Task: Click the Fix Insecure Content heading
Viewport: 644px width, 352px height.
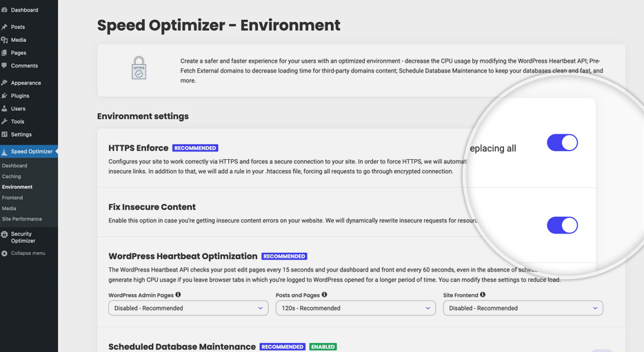Action: click(x=152, y=207)
